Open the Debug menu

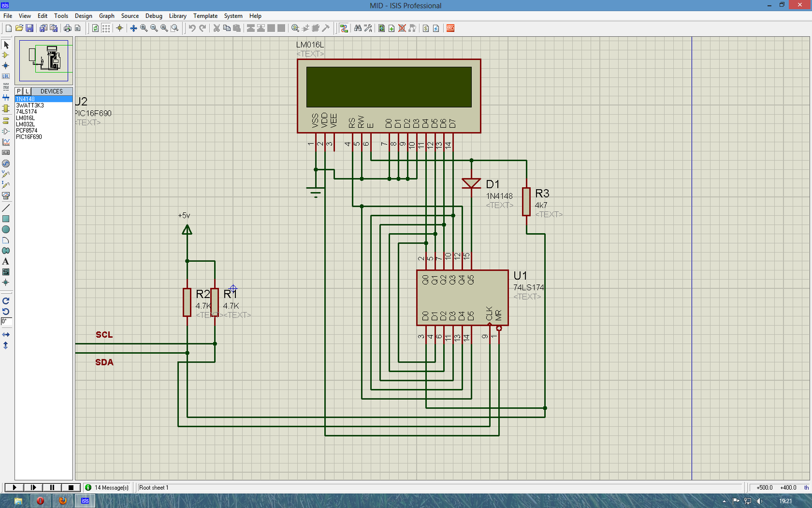154,16
